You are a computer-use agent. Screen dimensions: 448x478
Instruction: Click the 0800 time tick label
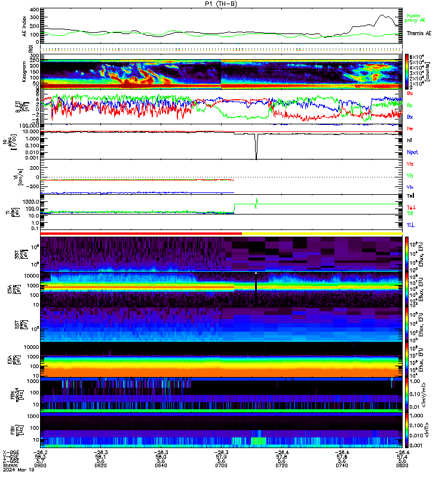402,465
